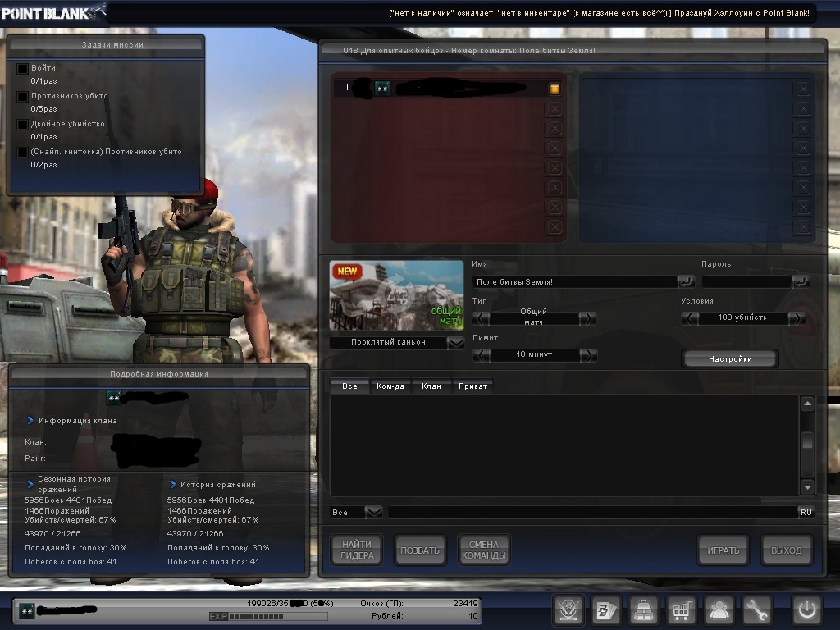Toggle the "Двойное убийство" mission checkbox

tap(23, 125)
